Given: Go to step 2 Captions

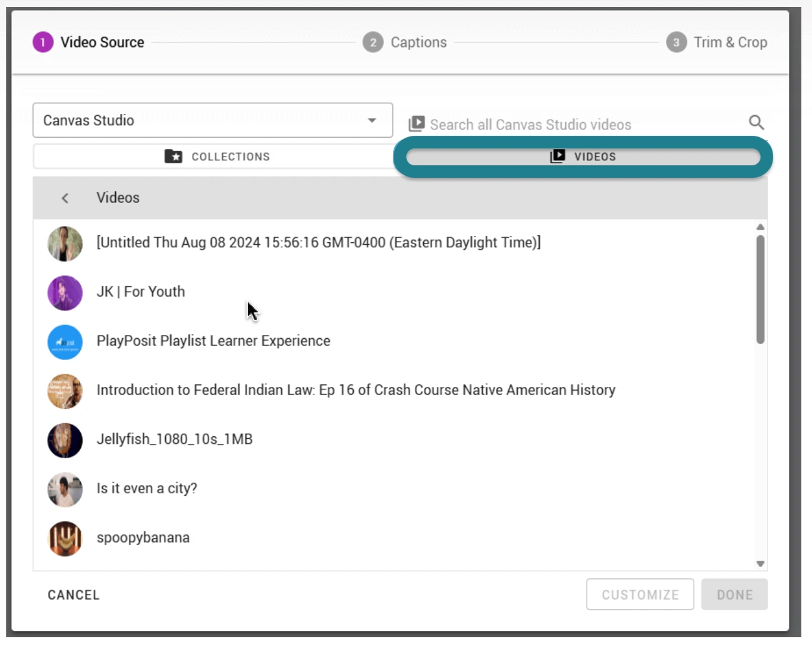Looking at the screenshot, I should point(405,42).
